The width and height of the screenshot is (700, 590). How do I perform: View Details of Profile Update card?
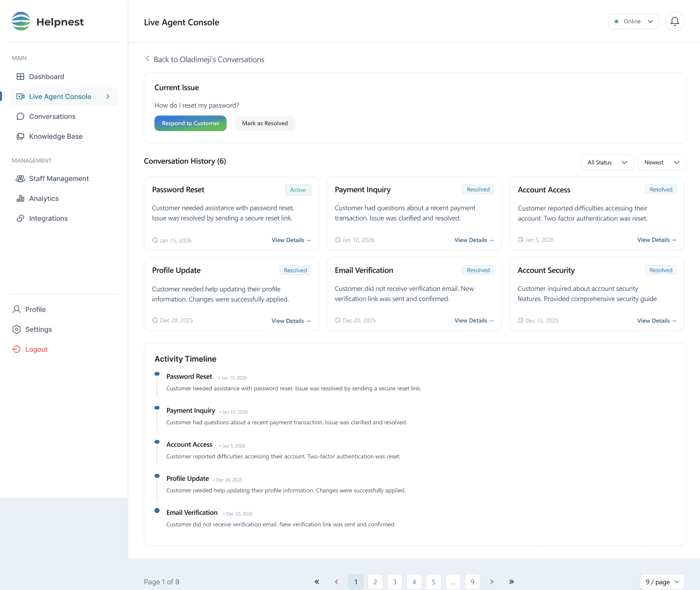tap(291, 321)
